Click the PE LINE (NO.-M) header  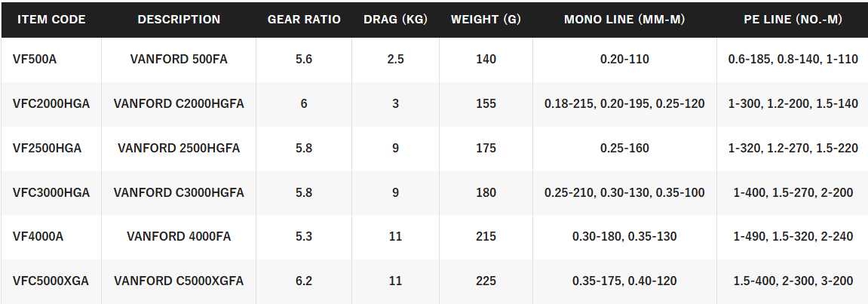(x=793, y=20)
